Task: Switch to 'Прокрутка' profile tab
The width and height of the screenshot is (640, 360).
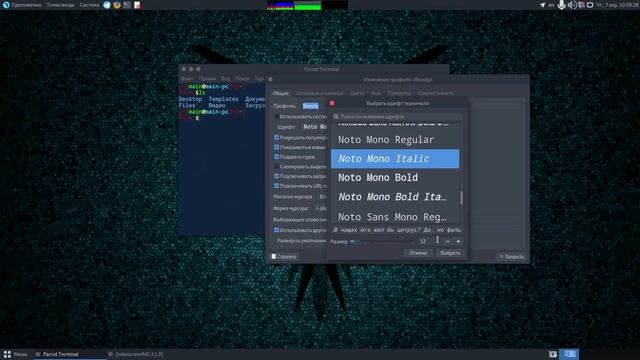Action: point(399,93)
